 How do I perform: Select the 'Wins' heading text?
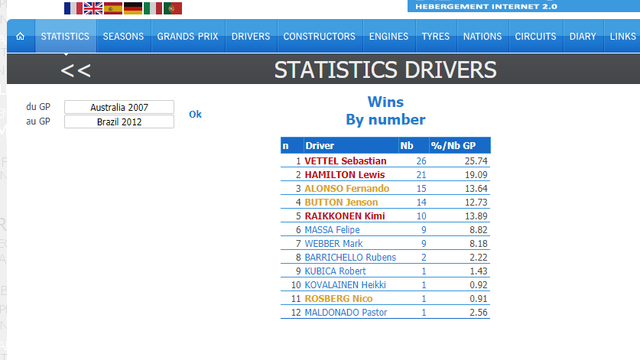(385, 102)
